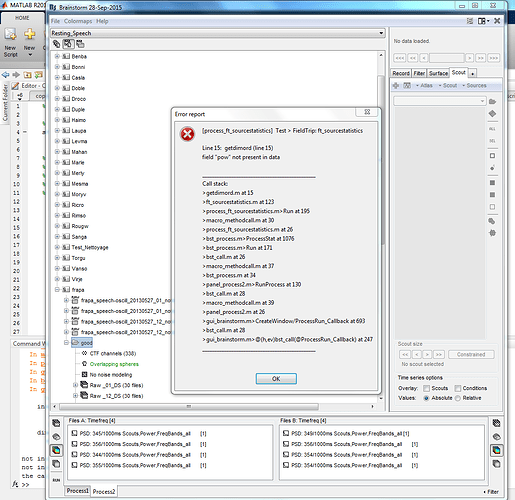Check the Scouts overlay checkbox

click(426, 388)
